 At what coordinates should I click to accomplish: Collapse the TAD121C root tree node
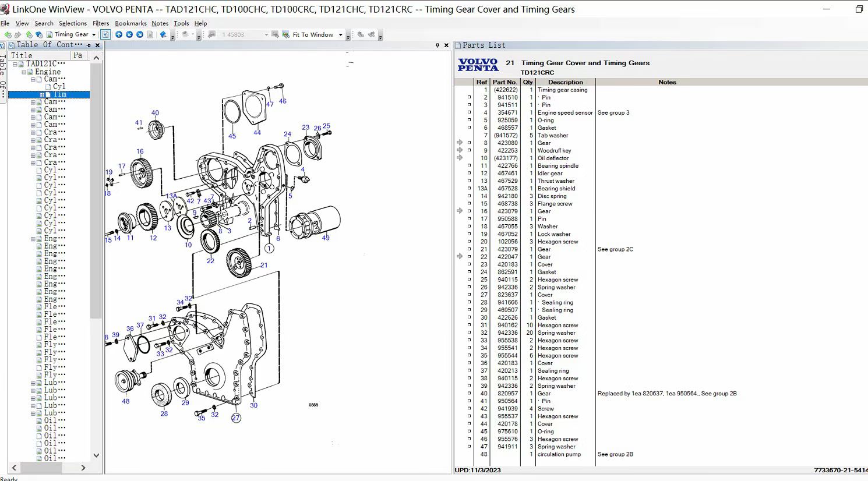pos(15,64)
